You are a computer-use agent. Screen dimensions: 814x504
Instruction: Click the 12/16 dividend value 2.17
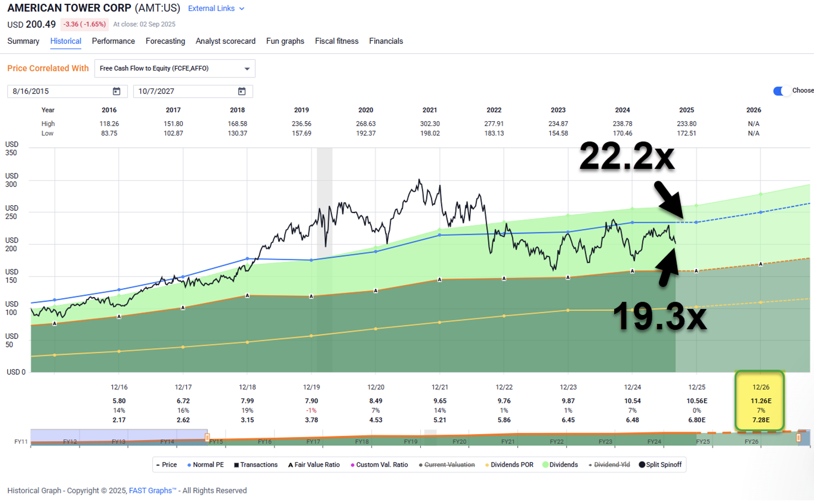tap(119, 420)
